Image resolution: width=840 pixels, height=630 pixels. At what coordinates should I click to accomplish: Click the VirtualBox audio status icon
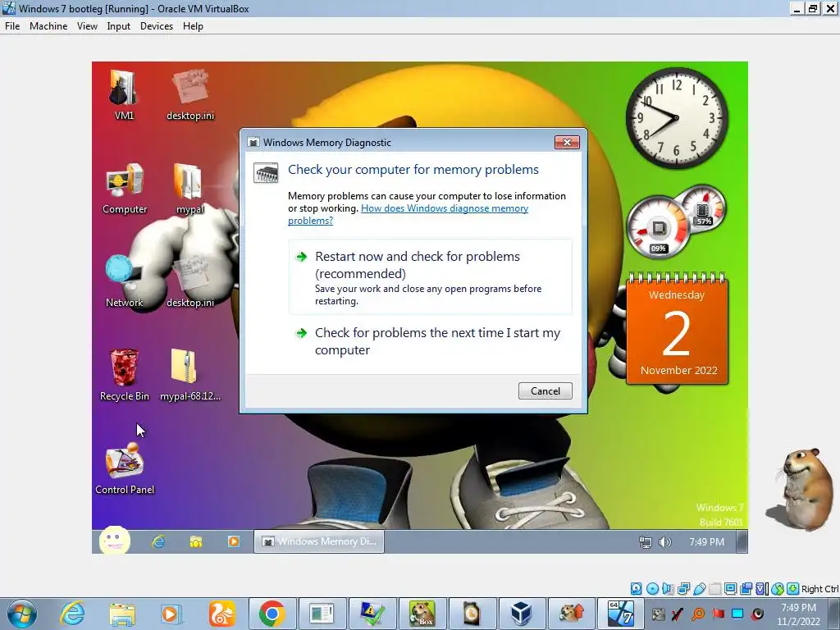click(668, 589)
